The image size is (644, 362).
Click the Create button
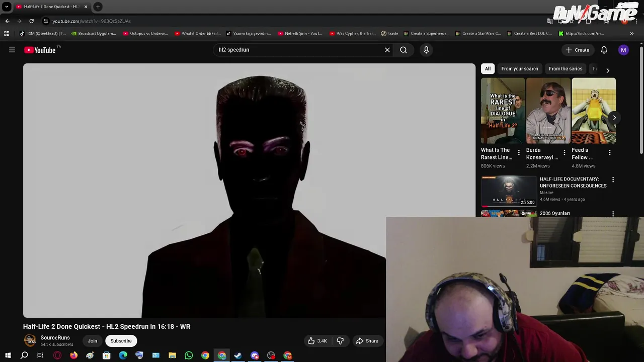click(x=577, y=50)
